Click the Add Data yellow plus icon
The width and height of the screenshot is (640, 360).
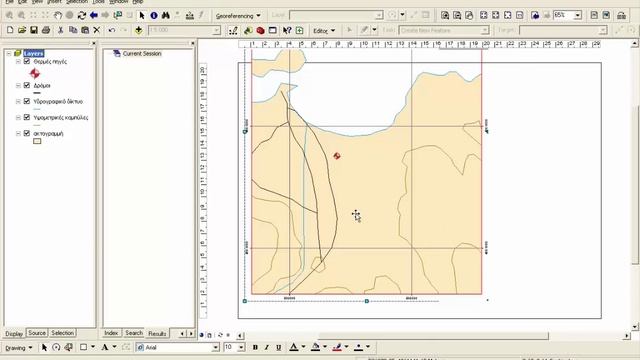pos(139,30)
